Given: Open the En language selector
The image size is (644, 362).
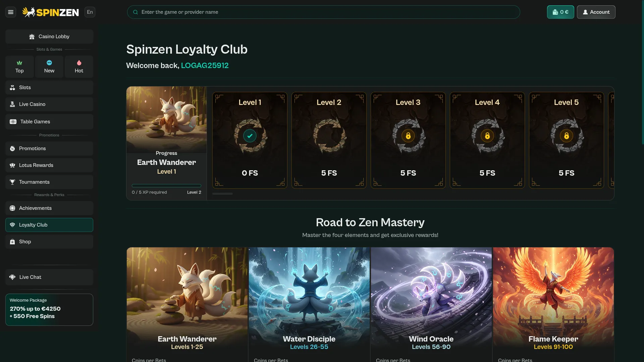Looking at the screenshot, I should click(90, 12).
